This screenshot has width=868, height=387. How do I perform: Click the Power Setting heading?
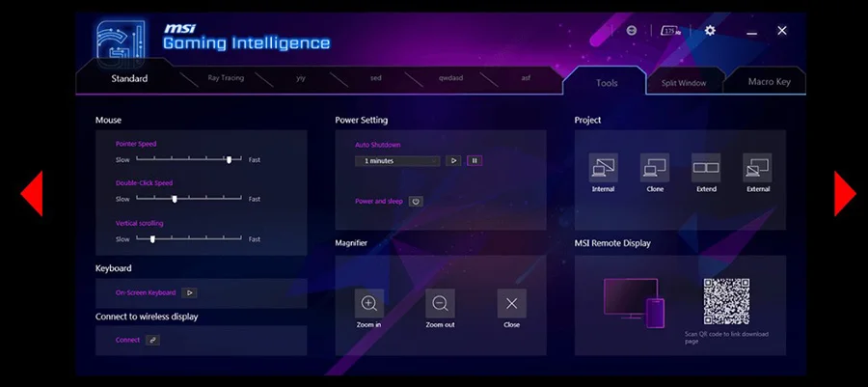point(361,120)
